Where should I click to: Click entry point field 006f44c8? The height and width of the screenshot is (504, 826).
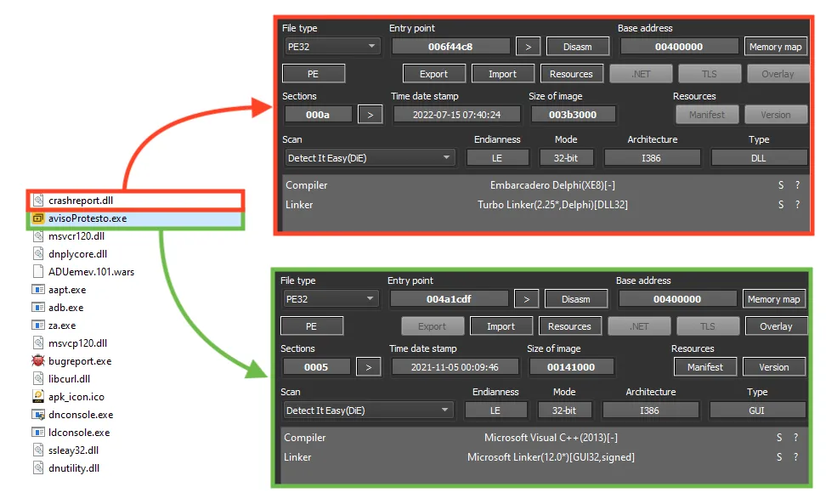[451, 47]
